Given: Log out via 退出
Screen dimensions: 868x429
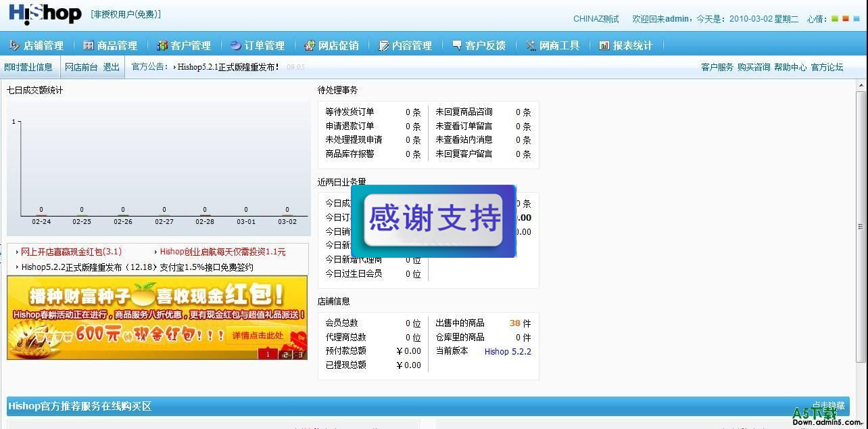Looking at the screenshot, I should tap(112, 67).
